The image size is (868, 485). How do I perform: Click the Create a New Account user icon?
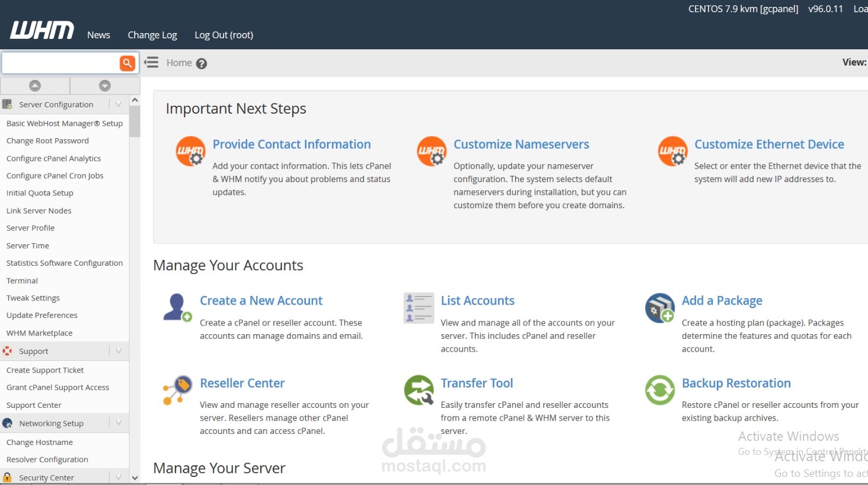pos(177,307)
